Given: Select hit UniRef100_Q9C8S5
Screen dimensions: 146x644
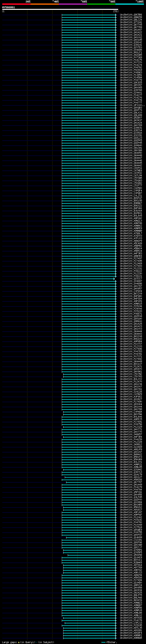Looking at the screenshot, I should tap(131, 82).
